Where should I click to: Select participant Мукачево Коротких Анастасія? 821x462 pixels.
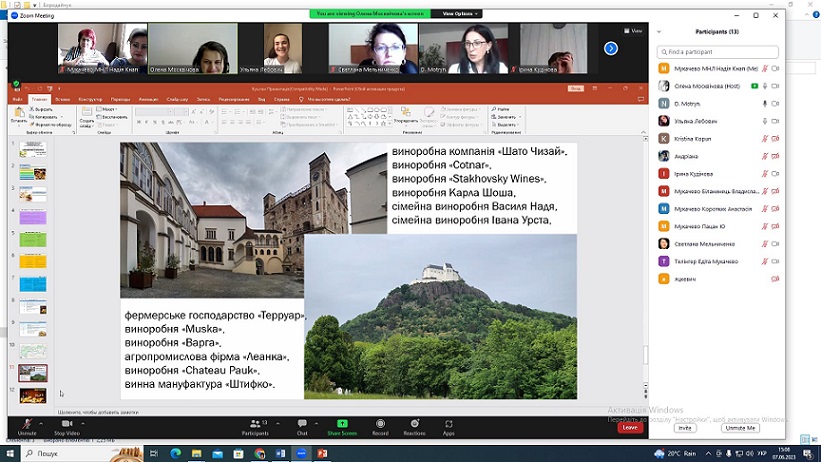718,208
